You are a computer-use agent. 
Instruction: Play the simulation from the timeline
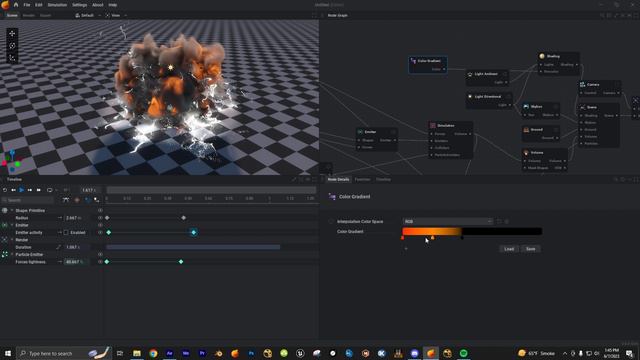coord(21,190)
